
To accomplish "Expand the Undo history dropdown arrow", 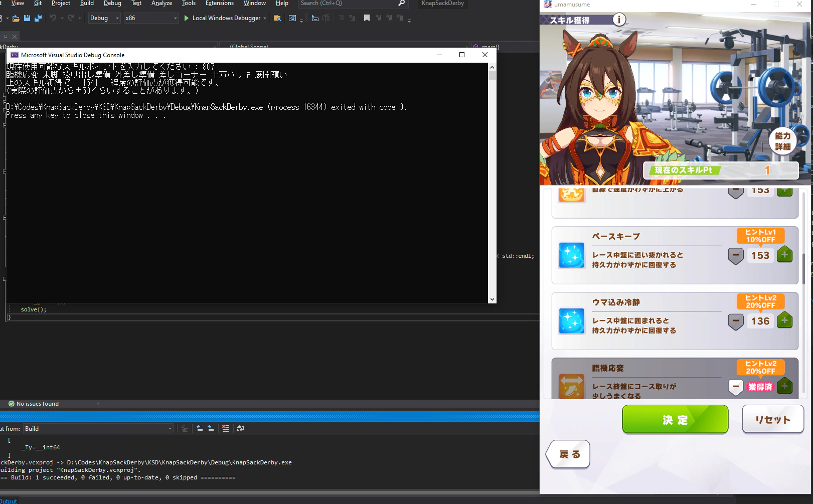I will 62,19.
